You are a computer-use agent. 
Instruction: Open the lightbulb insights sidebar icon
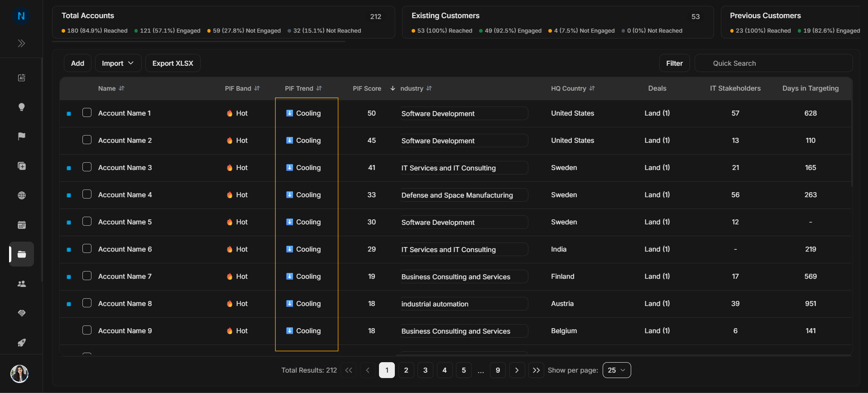21,107
